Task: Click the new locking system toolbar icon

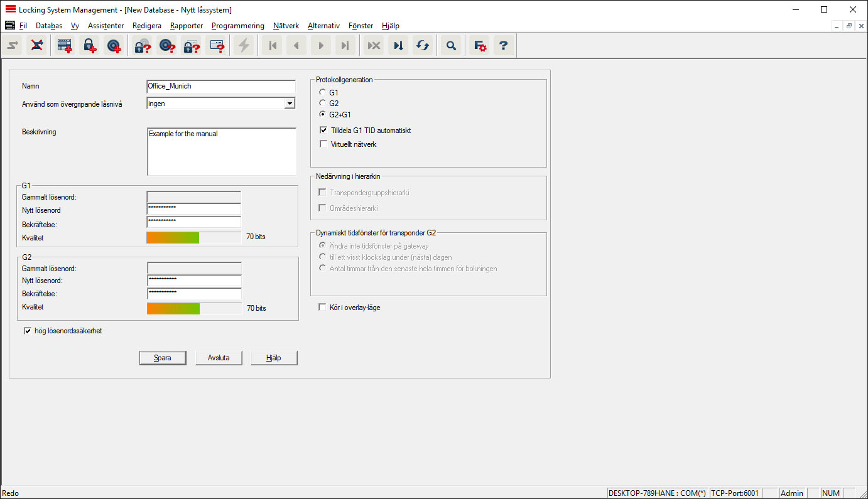Action: coord(65,46)
